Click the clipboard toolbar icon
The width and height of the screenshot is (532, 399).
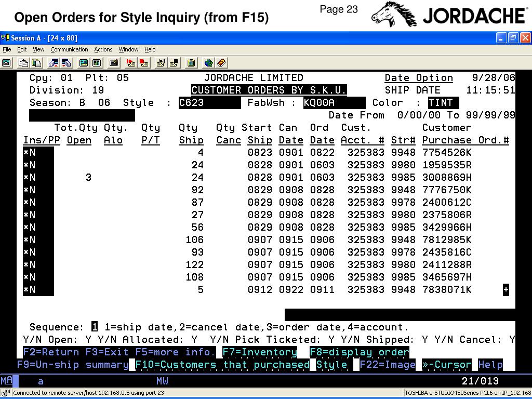pyautogui.click(x=191, y=63)
